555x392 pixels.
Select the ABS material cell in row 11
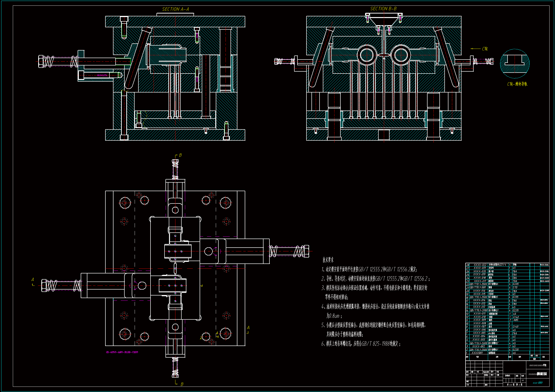tap(516, 320)
